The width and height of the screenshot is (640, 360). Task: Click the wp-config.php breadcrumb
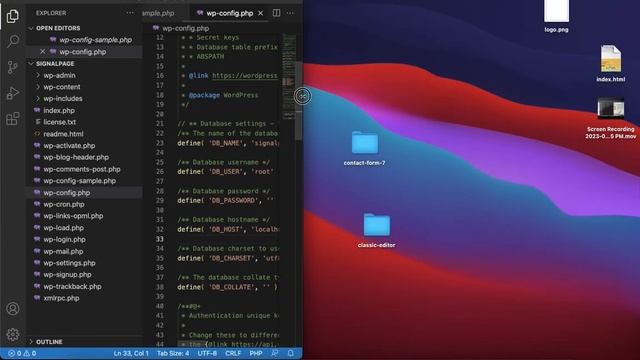[x=185, y=28]
